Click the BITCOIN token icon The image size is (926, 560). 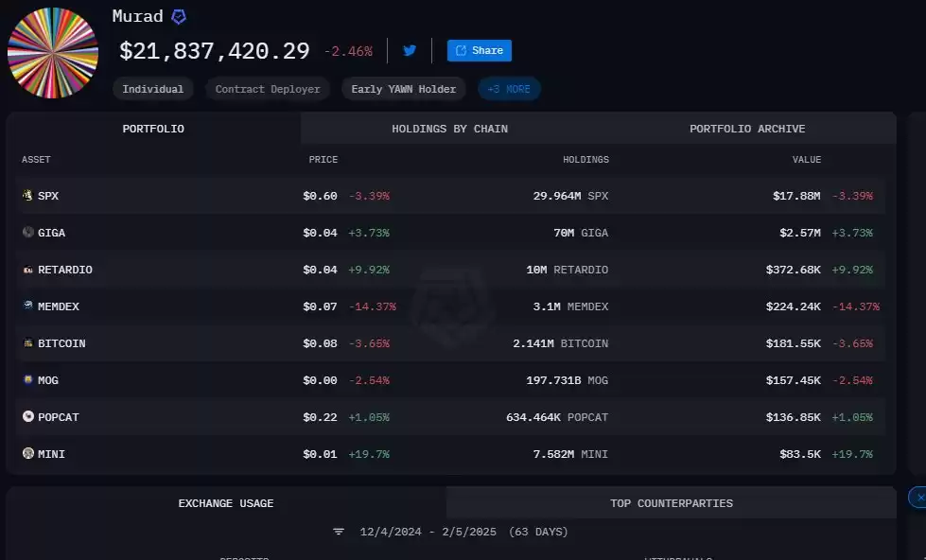click(27, 342)
